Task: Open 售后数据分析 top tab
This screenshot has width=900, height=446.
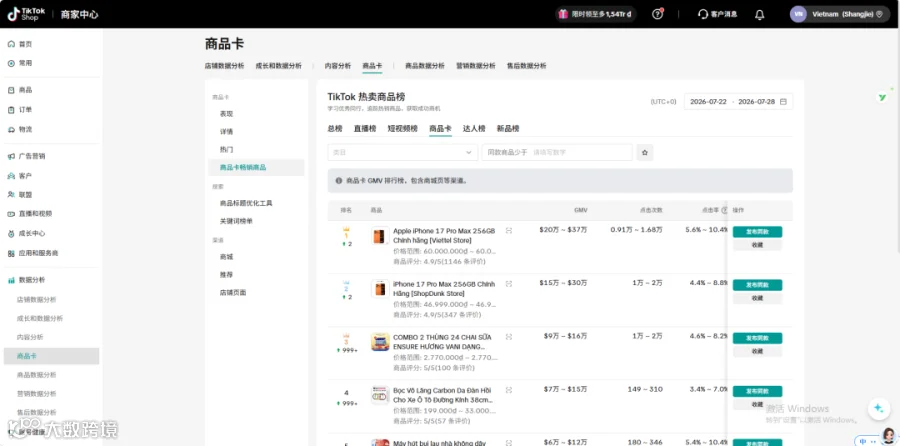Action: [526, 66]
